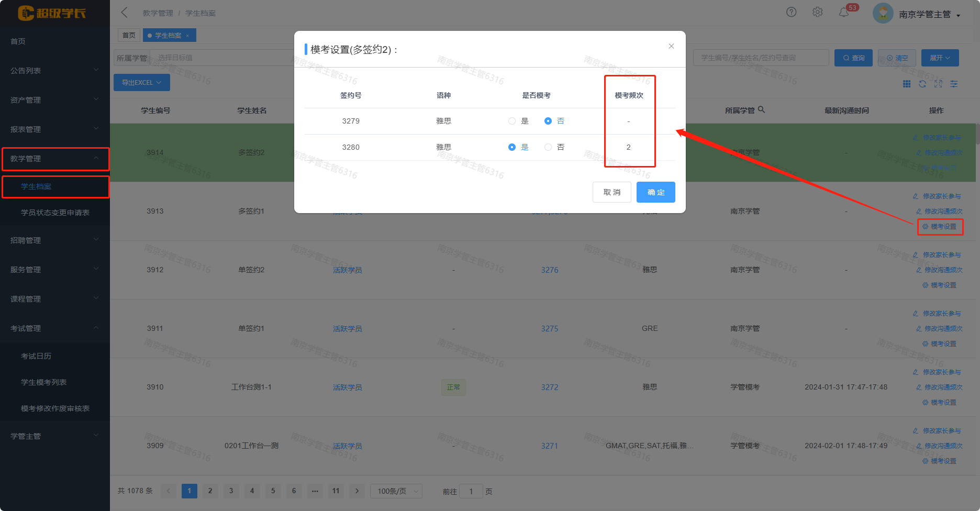
Task: Click the grid view icon in table toolbar
Action: [x=907, y=84]
